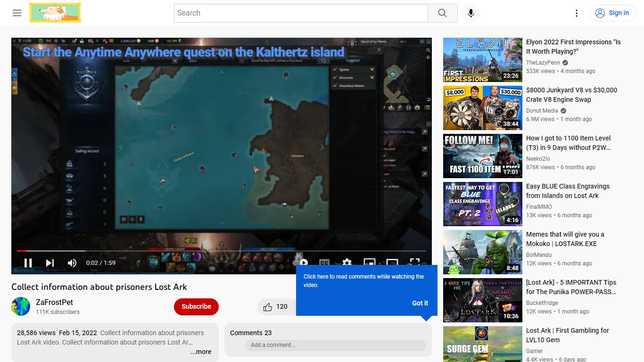
Task: Open the Easy BLUE Class Engravings title
Action: (568, 191)
